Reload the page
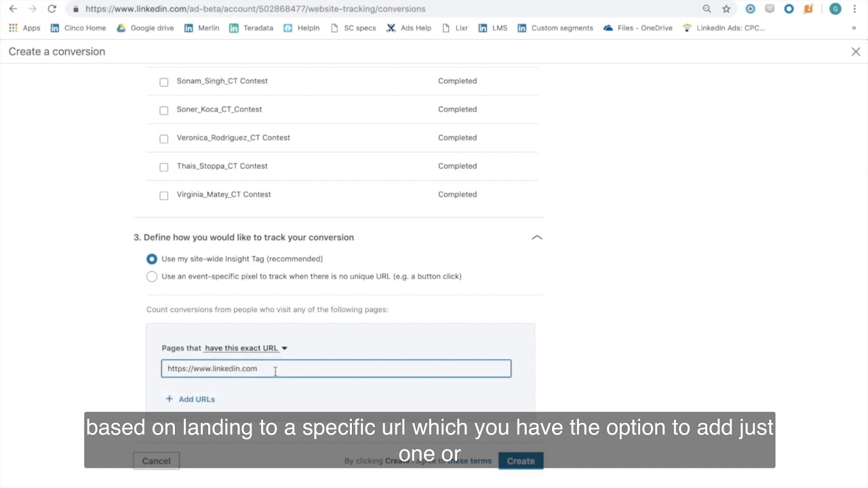868x488 pixels. coord(52,9)
